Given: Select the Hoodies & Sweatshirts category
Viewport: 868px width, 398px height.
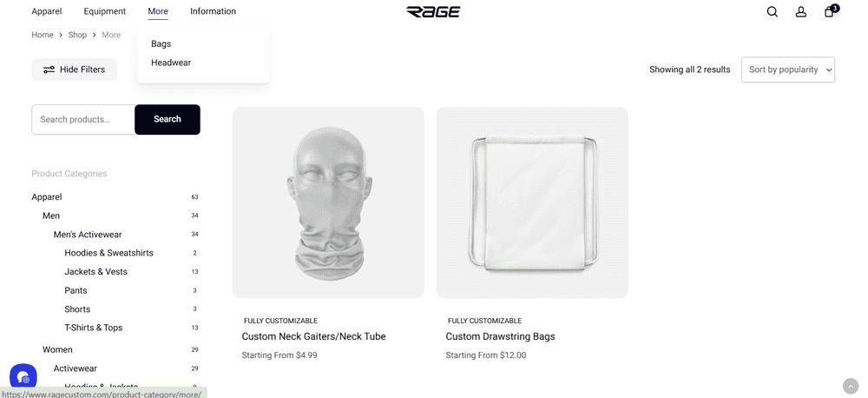Looking at the screenshot, I should pos(108,253).
